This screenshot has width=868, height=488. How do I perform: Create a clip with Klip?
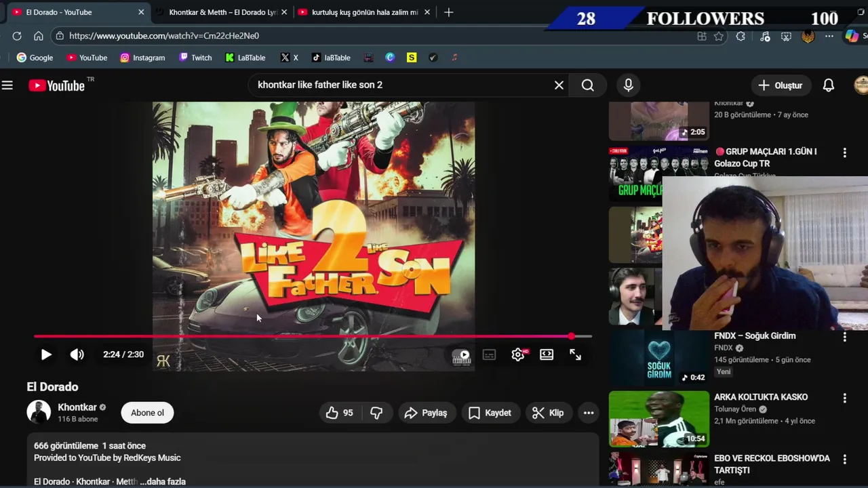[x=549, y=413]
